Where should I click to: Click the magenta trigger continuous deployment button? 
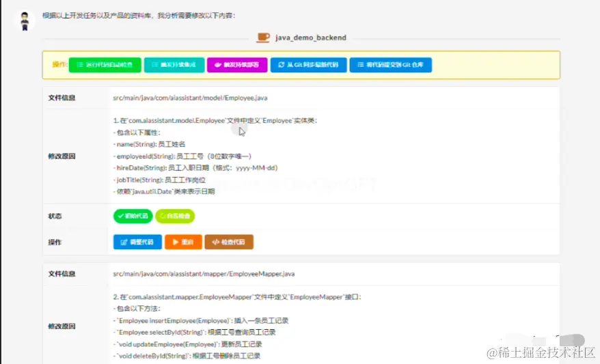[237, 65]
